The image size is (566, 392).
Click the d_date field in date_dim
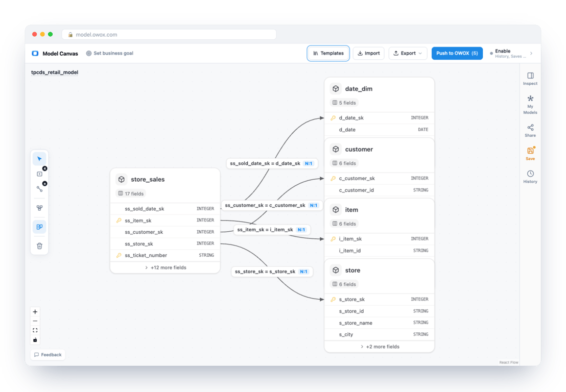tap(380, 130)
